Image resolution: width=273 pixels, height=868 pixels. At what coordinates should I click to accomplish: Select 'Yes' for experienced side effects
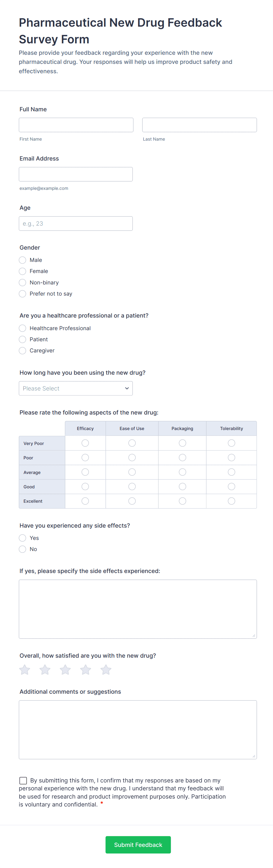22,538
